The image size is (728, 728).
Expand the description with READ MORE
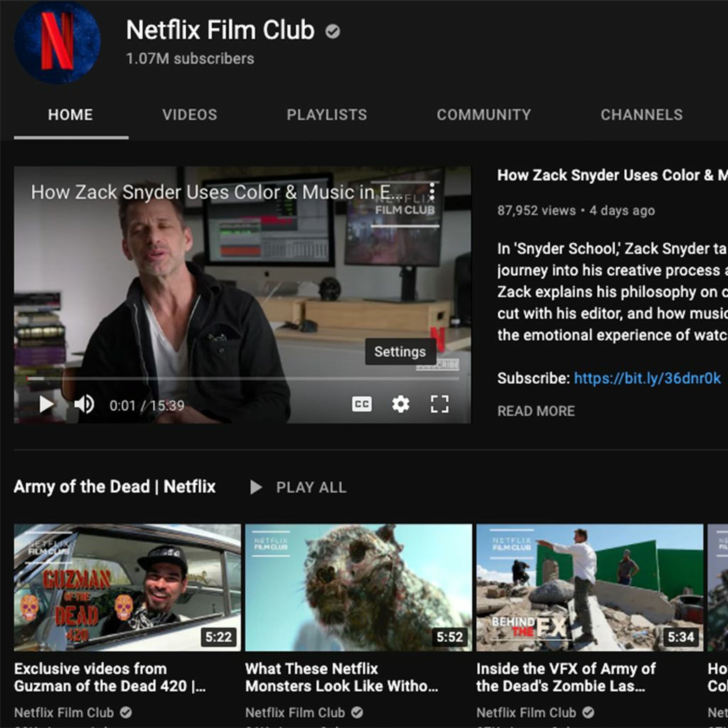536,411
